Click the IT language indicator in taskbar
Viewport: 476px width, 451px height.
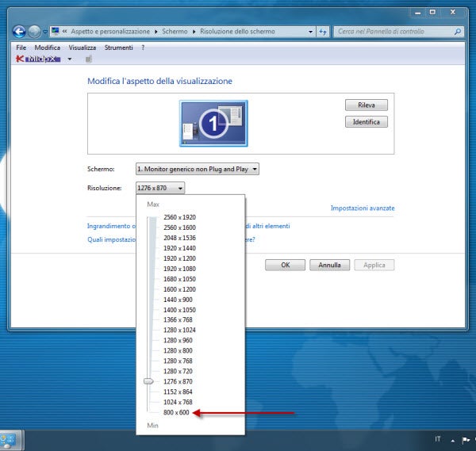coord(437,439)
